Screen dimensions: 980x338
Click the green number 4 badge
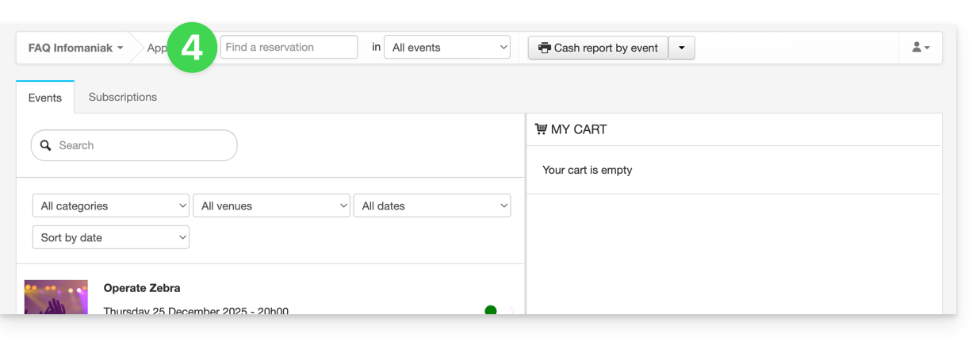(x=191, y=48)
